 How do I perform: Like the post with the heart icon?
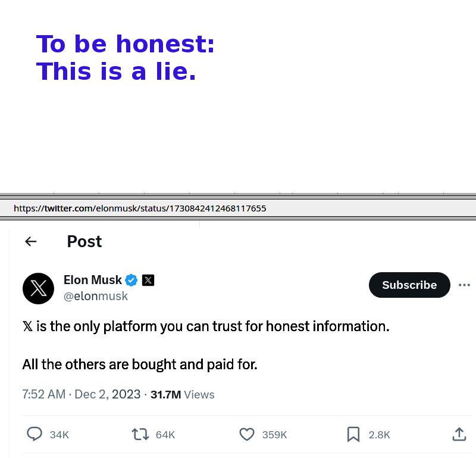coord(247,434)
